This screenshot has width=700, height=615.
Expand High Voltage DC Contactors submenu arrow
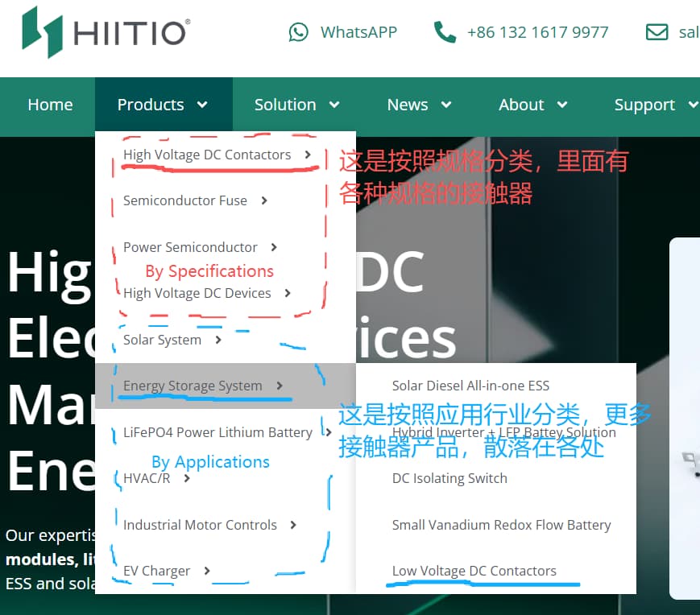tap(308, 155)
